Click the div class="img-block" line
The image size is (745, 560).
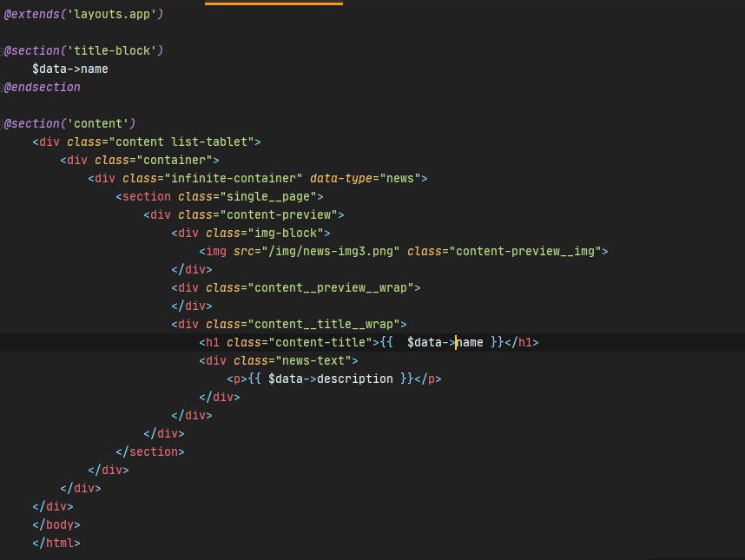251,234
